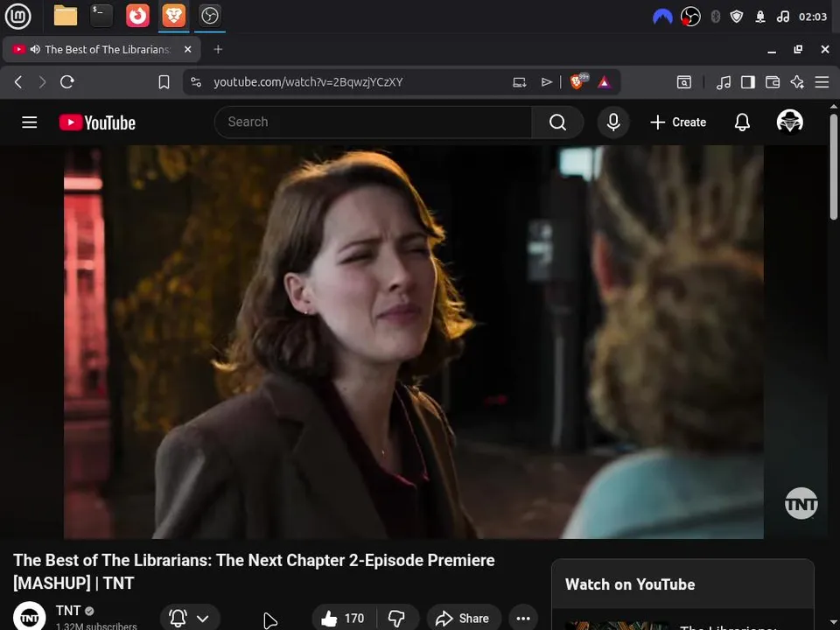Open the Brave Shields lion icon
Image resolution: width=840 pixels, height=630 pixels.
577,81
